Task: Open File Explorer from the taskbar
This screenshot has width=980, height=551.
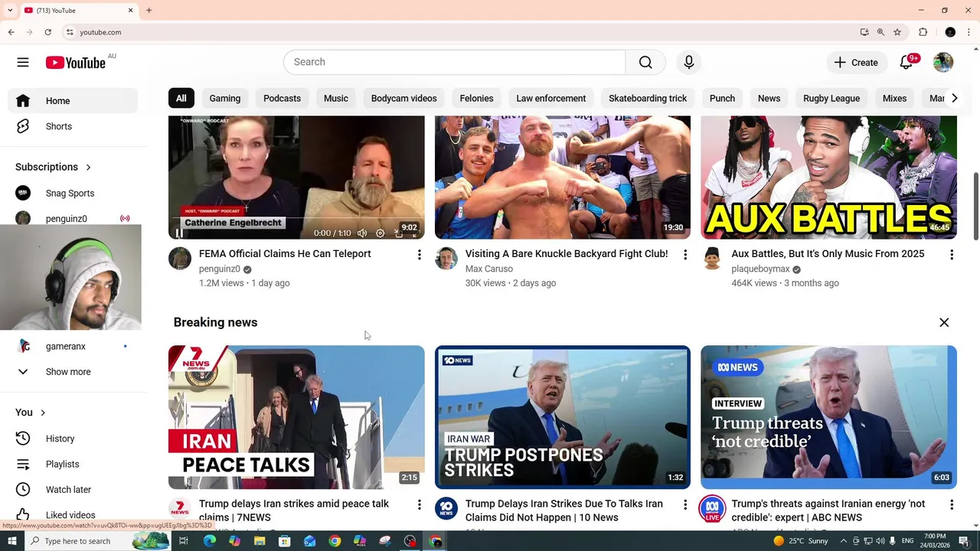Action: (260, 541)
